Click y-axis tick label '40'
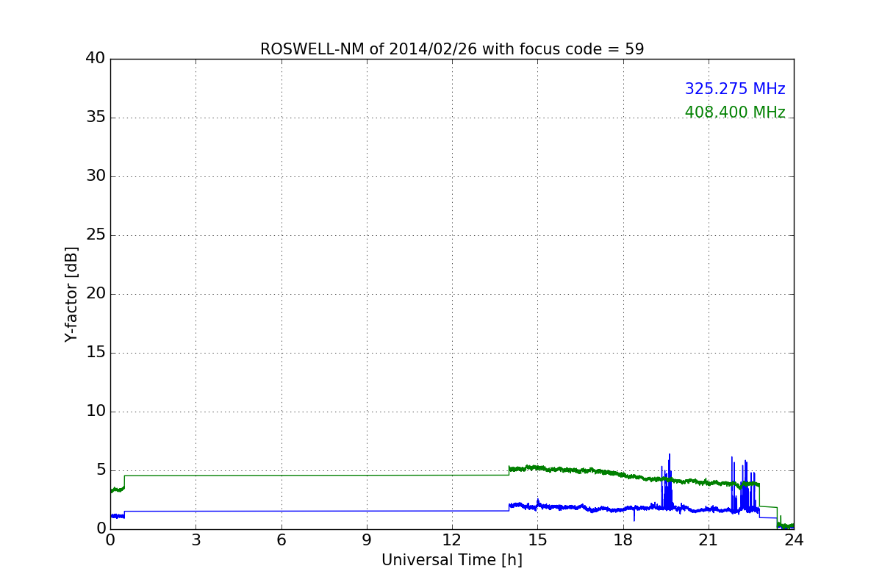This screenshot has height=588, width=882. point(96,58)
